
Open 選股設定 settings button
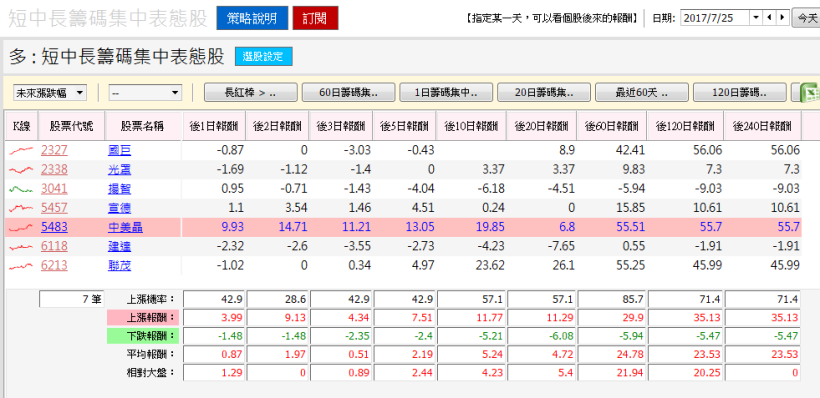264,57
